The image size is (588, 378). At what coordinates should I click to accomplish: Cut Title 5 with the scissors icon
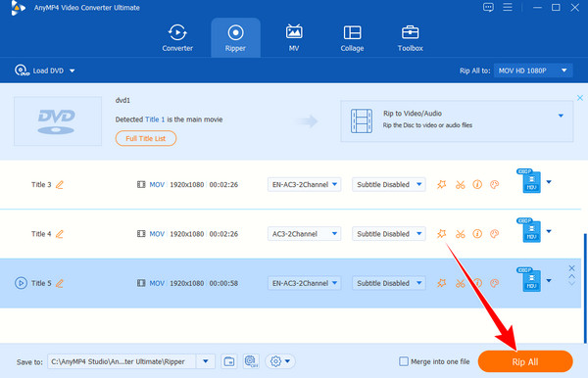coord(461,284)
